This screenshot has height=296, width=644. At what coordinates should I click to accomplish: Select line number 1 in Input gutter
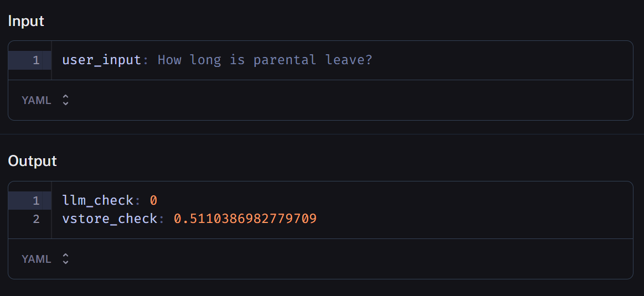point(36,60)
